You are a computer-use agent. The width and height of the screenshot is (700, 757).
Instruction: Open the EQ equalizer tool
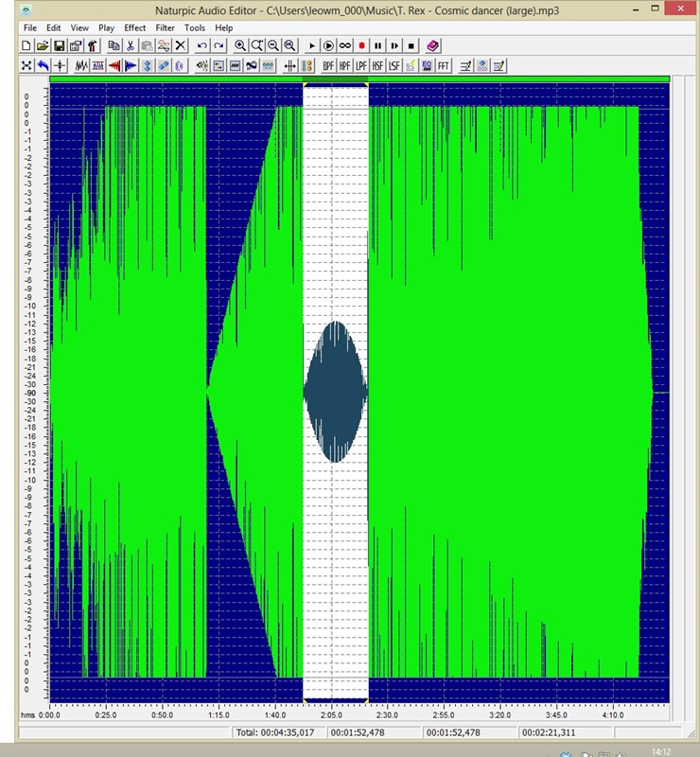427,65
